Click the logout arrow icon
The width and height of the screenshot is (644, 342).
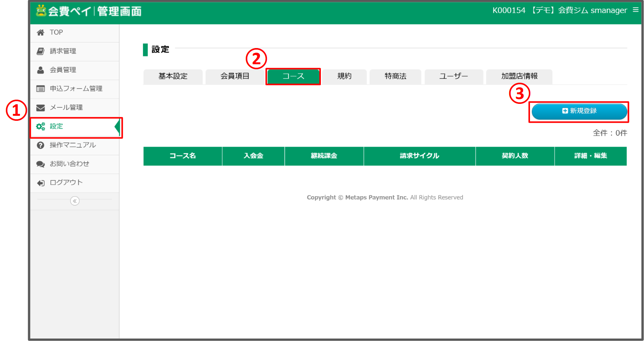point(40,183)
